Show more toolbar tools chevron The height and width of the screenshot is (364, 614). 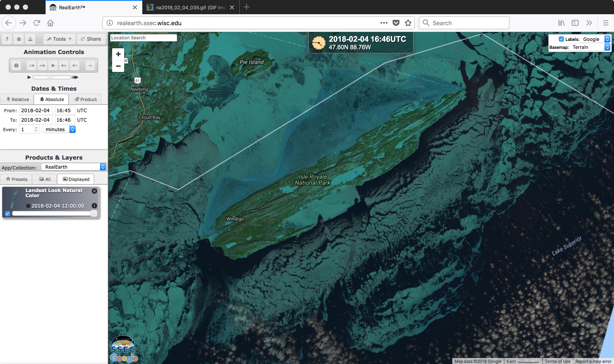click(x=589, y=23)
